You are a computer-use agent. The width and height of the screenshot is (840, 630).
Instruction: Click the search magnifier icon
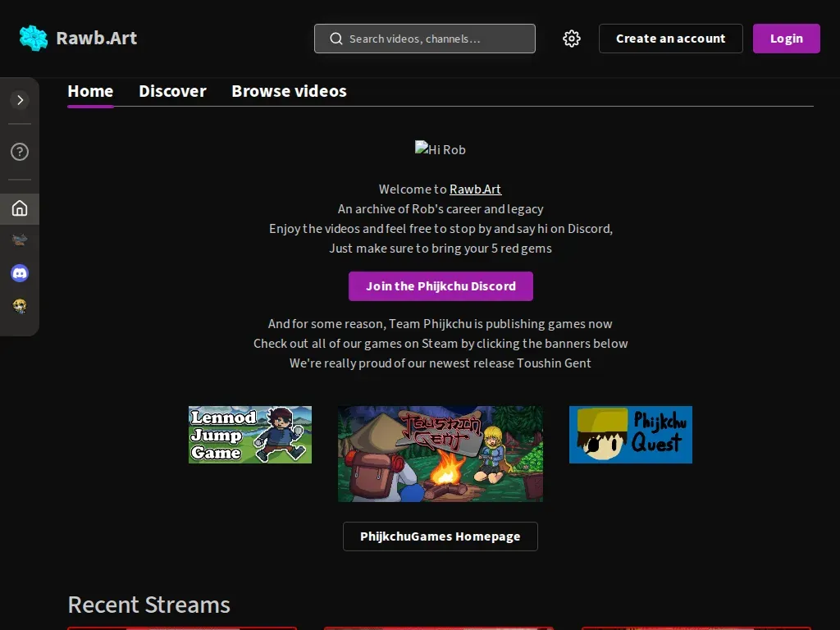[336, 39]
